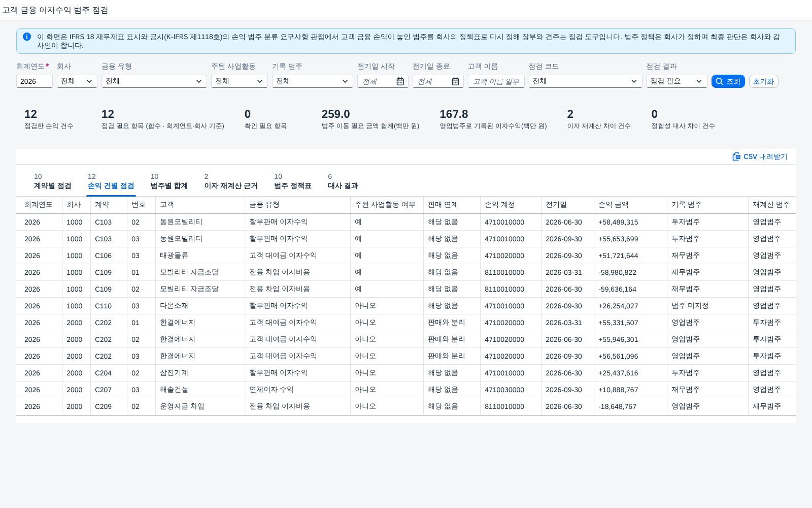Screen dimensions: 812x508
Task: Click the 확인 필요 항목 indicator
Action: click(265, 119)
